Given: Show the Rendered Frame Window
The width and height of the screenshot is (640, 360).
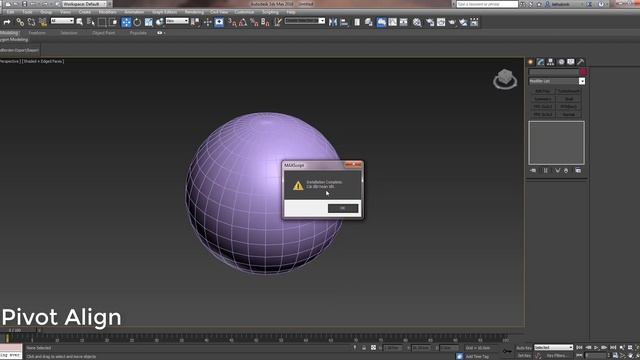Looking at the screenshot, I should click(x=441, y=22).
